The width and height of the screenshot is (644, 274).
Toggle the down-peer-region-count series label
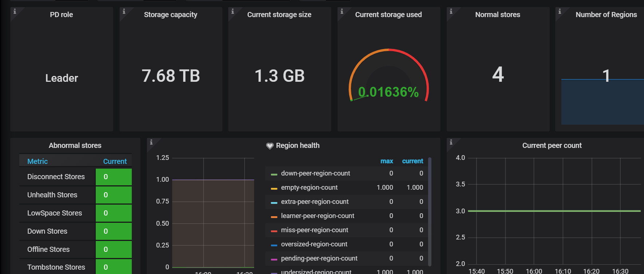coord(315,173)
